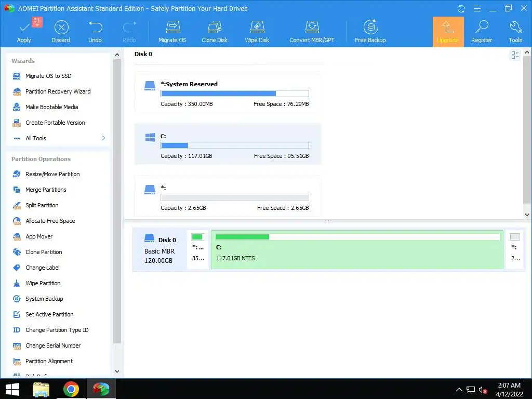Select small System Reserved block in disk map
Image resolution: width=532 pixels, height=399 pixels.
click(x=198, y=250)
